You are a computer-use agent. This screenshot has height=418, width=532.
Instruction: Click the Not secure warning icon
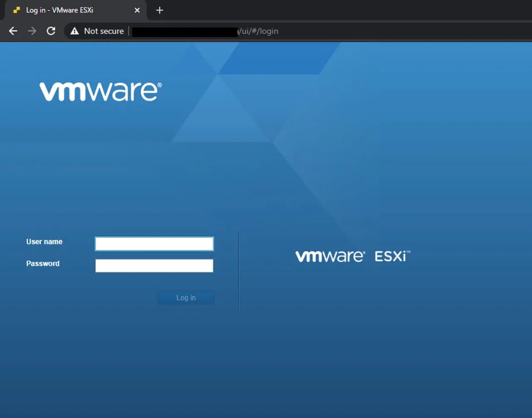point(74,31)
